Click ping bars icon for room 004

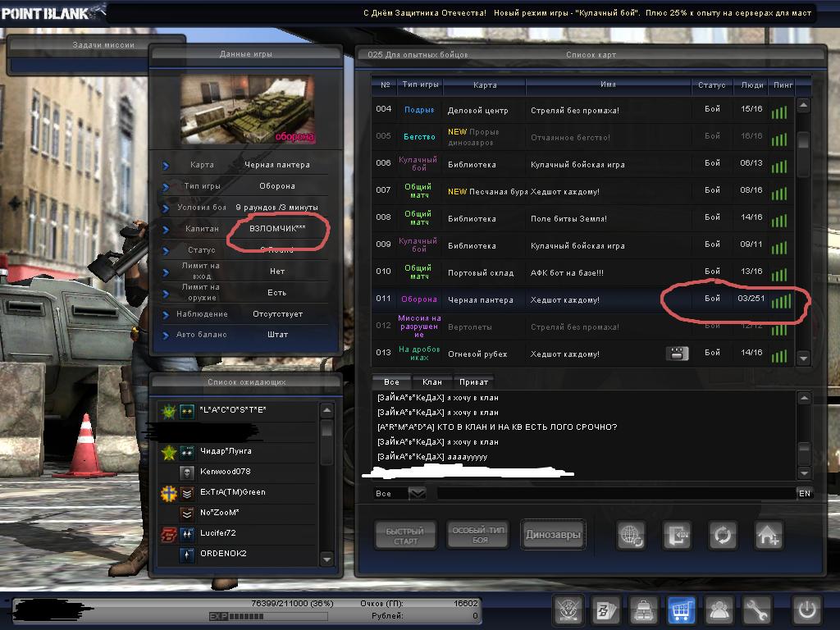(779, 112)
